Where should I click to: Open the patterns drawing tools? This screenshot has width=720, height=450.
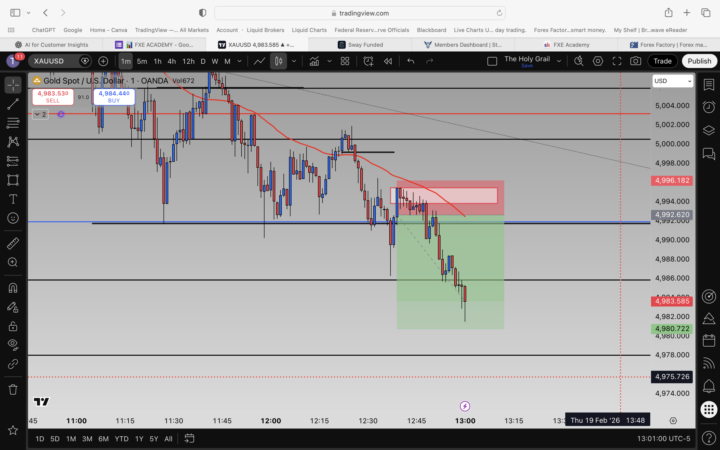13,141
